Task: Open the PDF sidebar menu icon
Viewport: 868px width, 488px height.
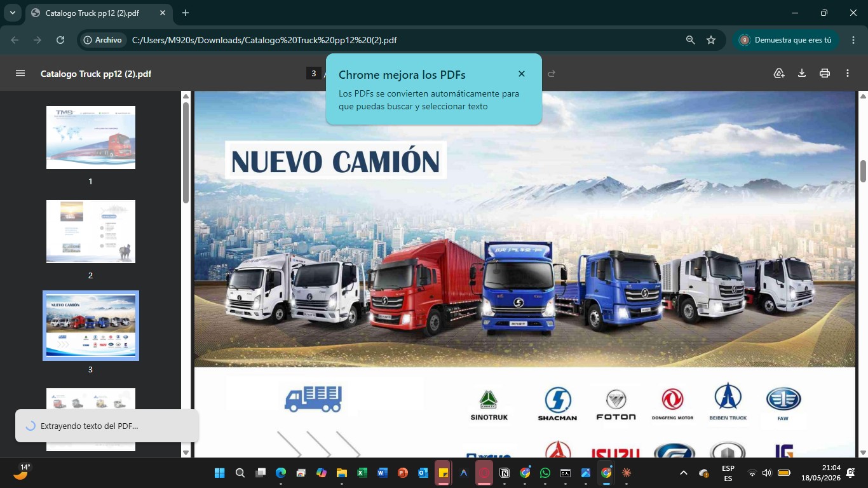Action: point(20,73)
